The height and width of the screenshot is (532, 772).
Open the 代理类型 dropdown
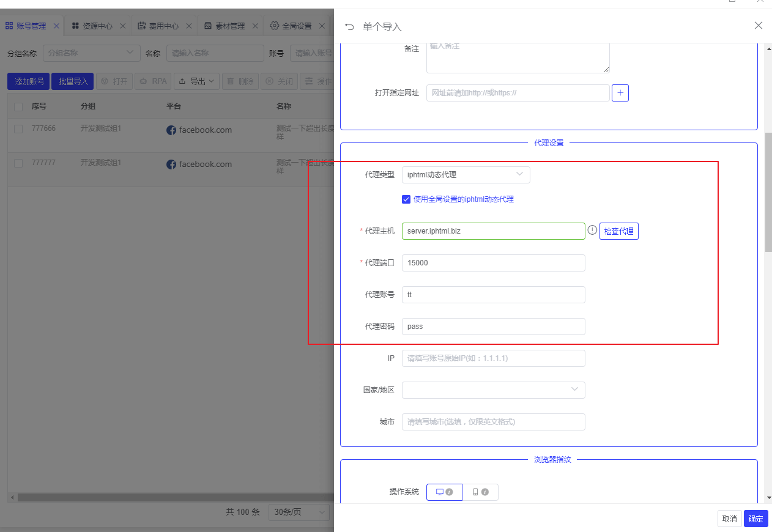[x=466, y=174]
